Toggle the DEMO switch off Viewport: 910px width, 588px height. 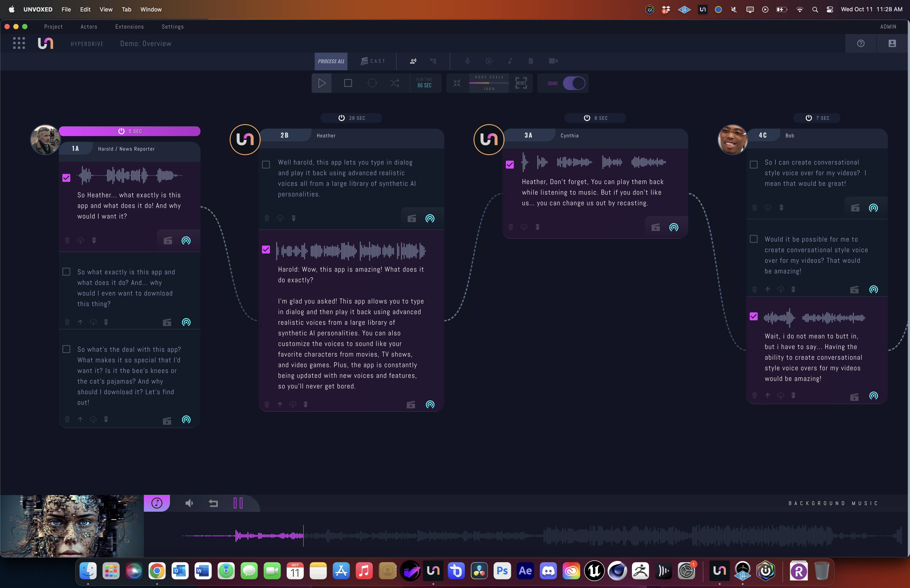(574, 83)
